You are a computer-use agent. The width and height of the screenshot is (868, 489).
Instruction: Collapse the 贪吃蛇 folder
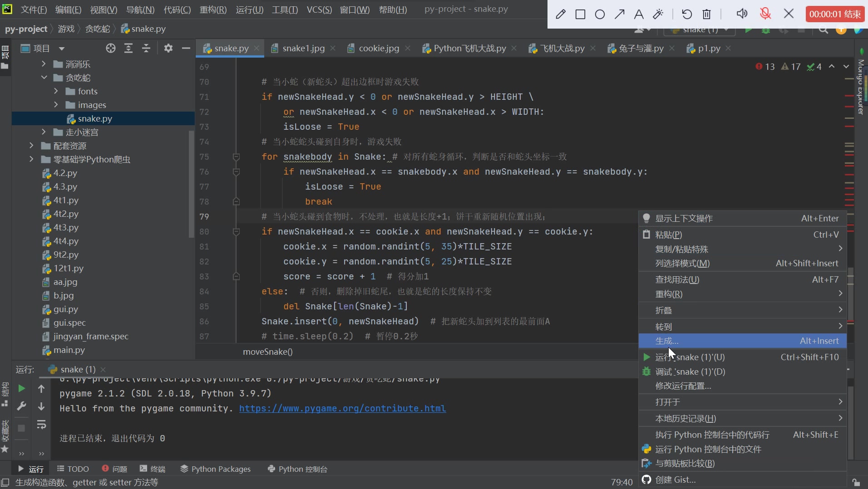[x=44, y=78]
